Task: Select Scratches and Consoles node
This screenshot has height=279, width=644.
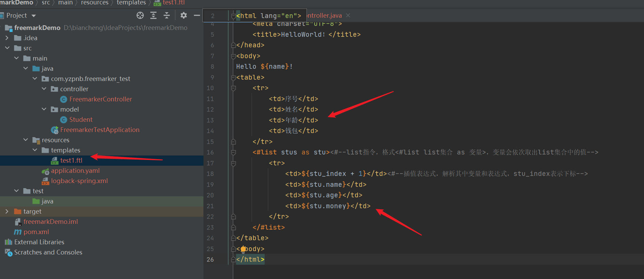Action: pyautogui.click(x=48, y=252)
